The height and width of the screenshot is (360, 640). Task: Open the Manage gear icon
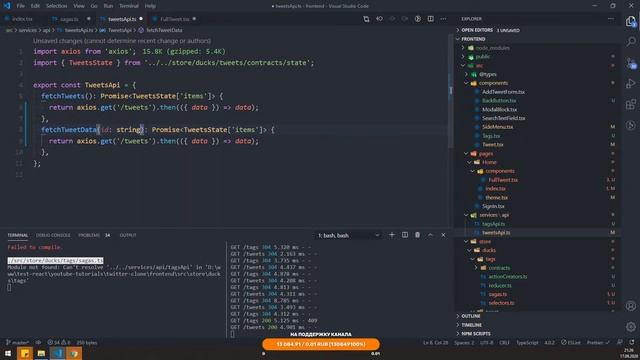click(631, 327)
